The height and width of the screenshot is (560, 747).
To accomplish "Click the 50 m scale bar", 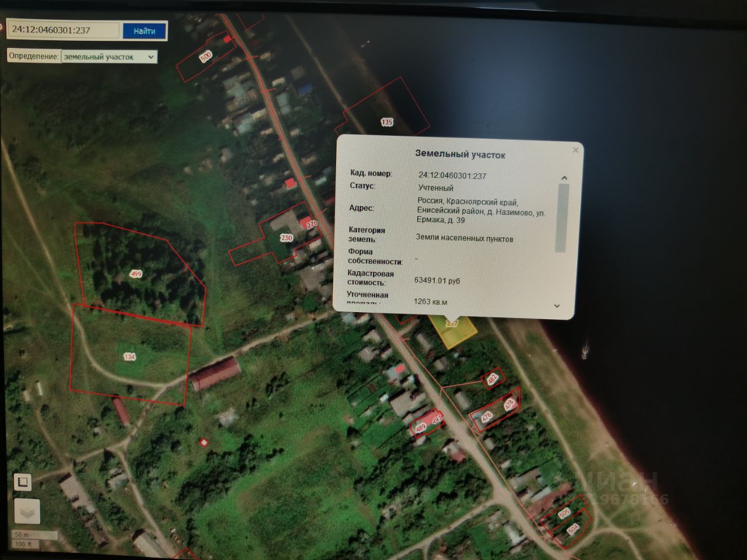I will click(x=35, y=534).
